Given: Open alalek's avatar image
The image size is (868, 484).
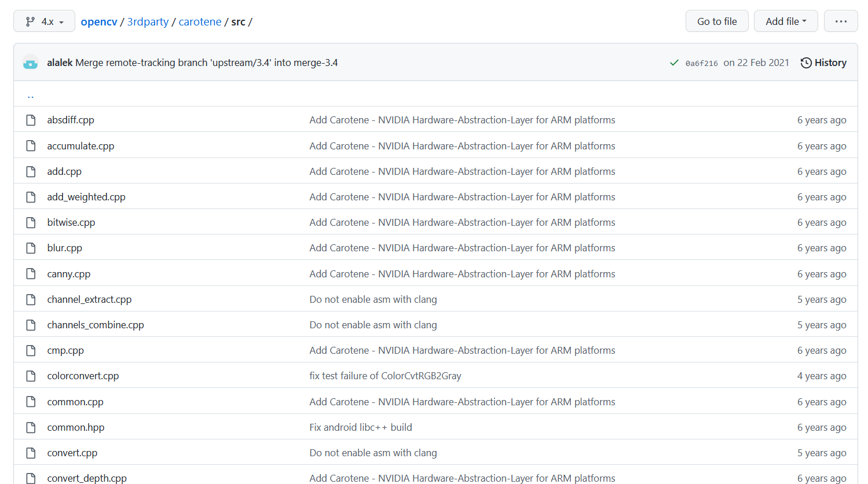Looking at the screenshot, I should click(31, 63).
